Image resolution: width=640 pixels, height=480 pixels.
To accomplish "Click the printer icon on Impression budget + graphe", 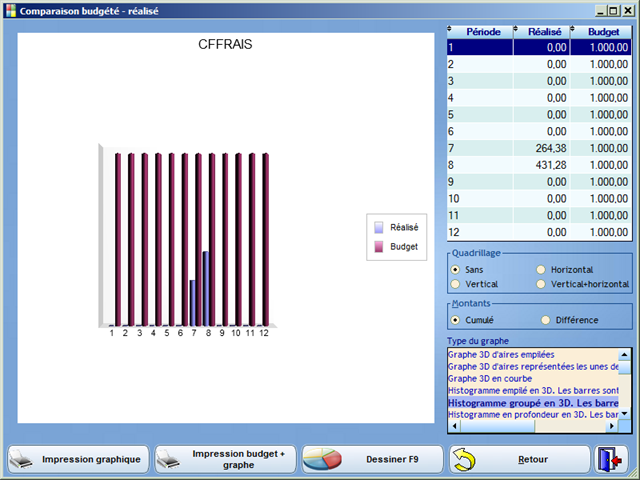I will pyautogui.click(x=169, y=460).
